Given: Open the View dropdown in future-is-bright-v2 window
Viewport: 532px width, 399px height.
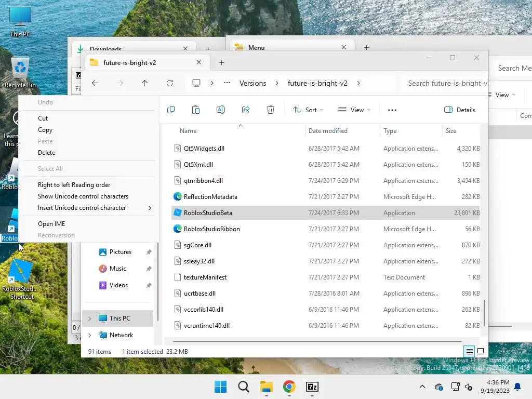Looking at the screenshot, I should click(354, 110).
